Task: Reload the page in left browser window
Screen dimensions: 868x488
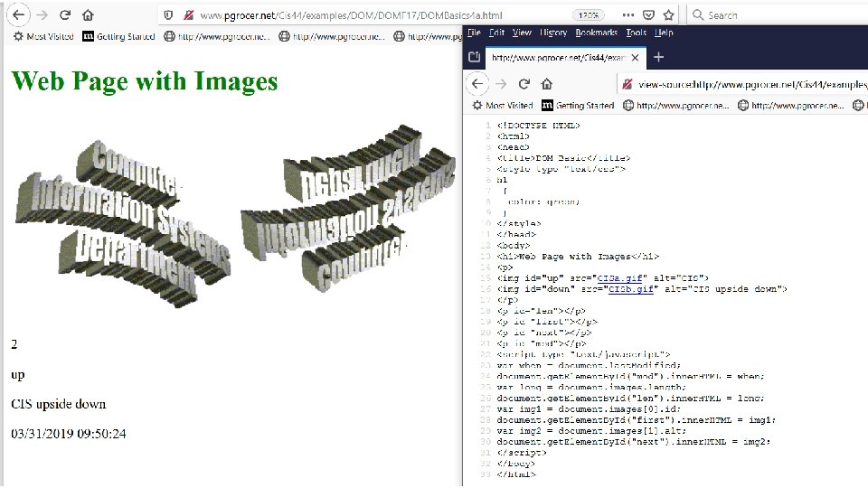Action: point(65,15)
